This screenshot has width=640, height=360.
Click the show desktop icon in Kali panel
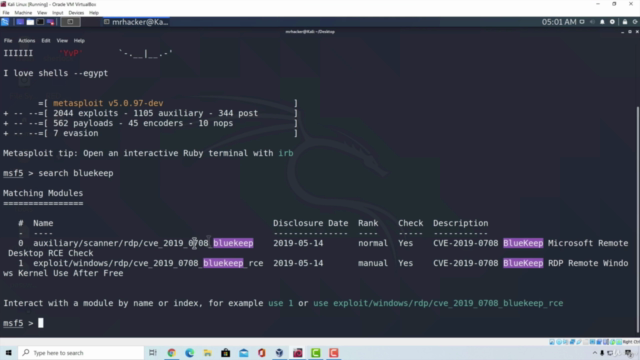point(20,22)
